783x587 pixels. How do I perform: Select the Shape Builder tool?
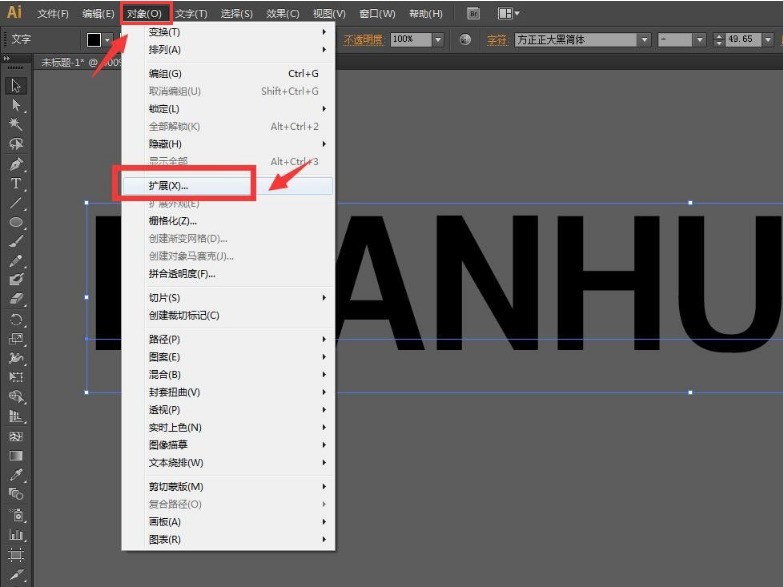click(16, 397)
